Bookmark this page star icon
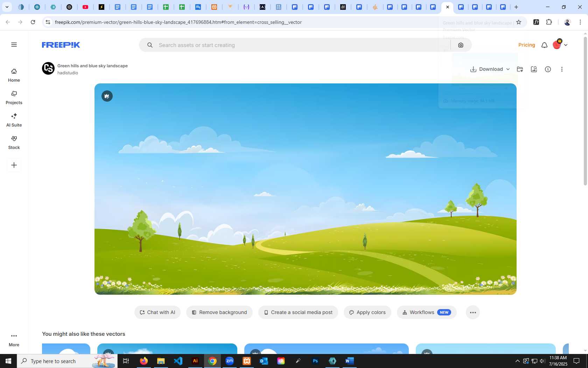This screenshot has height=368, width=588. [519, 22]
